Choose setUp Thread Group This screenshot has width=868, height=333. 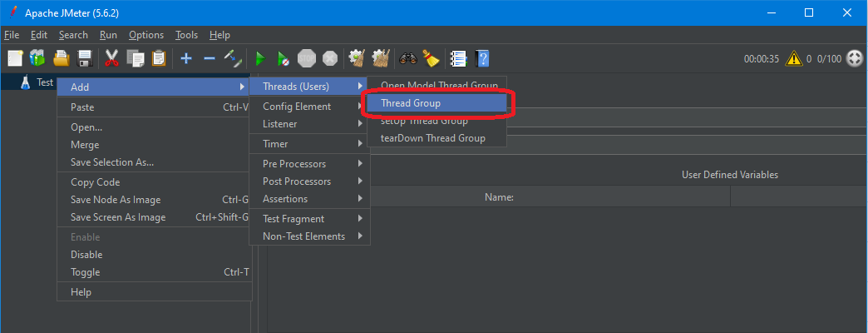coord(436,121)
